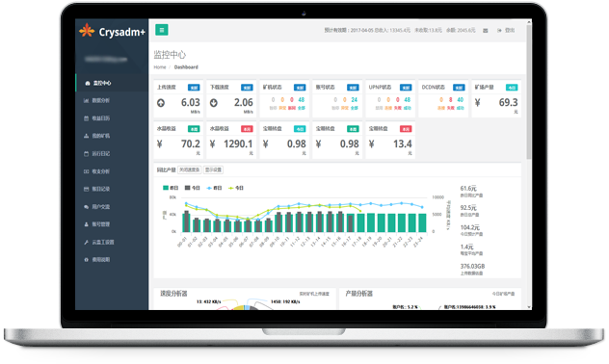Open sidebar item with bar chart icon

coord(112,100)
